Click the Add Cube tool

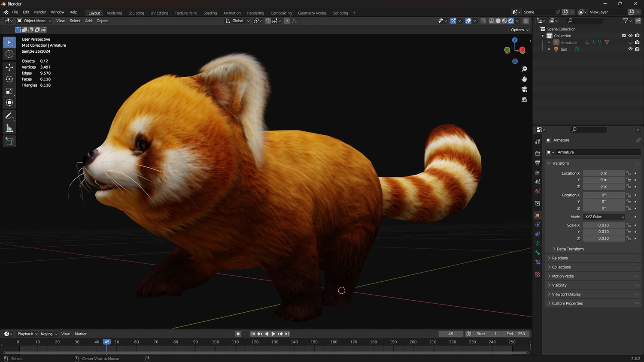pos(9,142)
